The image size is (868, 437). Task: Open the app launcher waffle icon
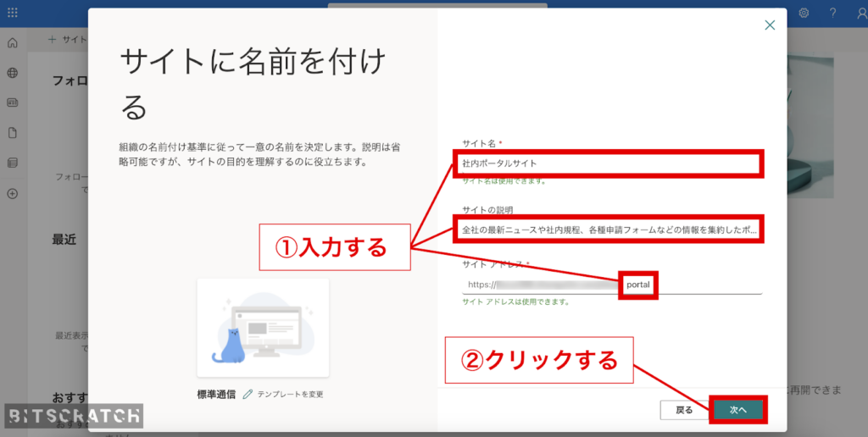(13, 13)
